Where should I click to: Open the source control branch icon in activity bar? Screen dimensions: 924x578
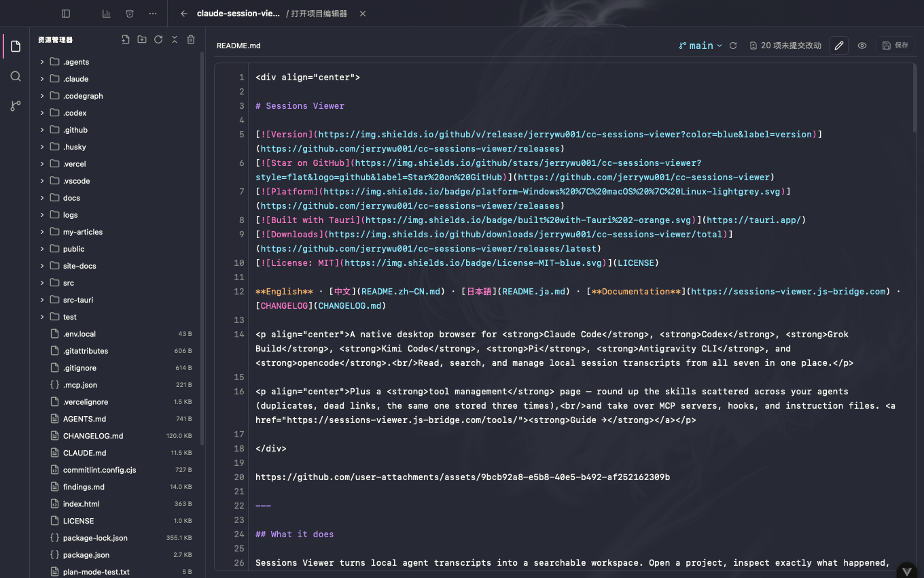16,106
